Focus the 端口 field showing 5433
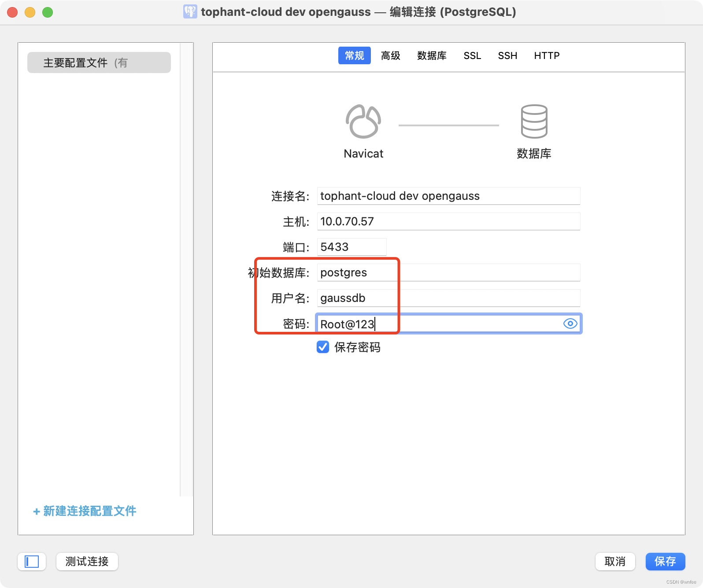 (351, 247)
